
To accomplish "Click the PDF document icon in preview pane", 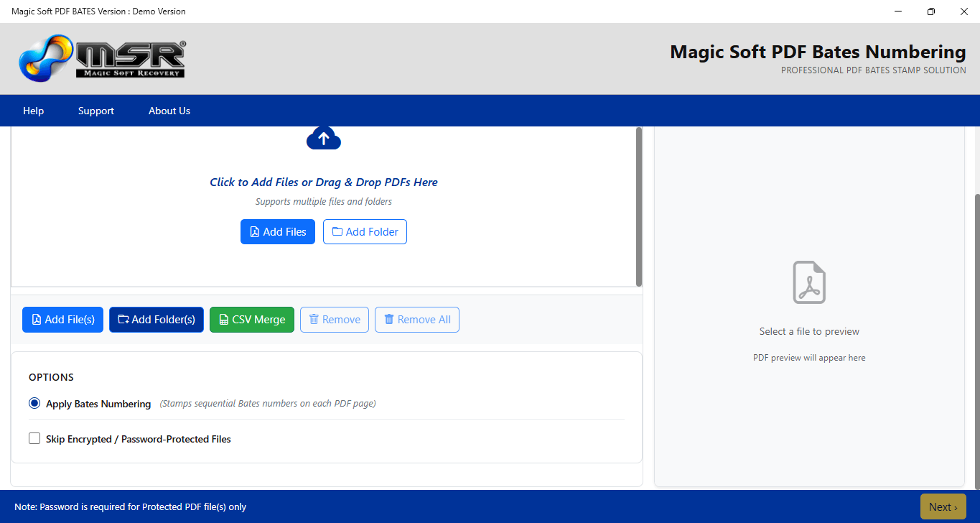I will pos(809,282).
